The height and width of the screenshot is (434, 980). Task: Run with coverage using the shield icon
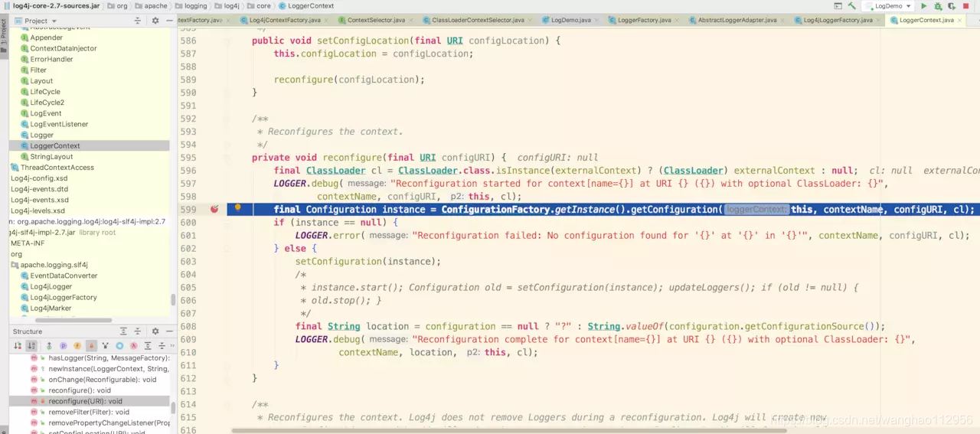pos(951,5)
